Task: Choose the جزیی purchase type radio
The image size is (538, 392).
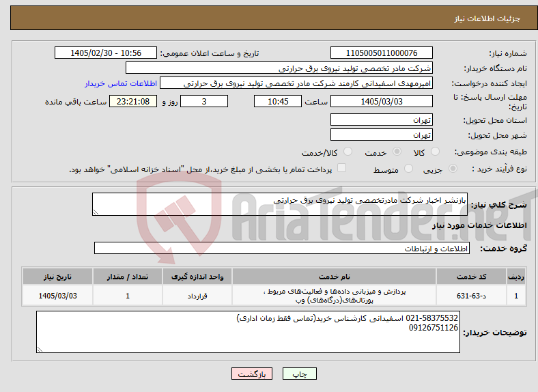Action: point(453,169)
